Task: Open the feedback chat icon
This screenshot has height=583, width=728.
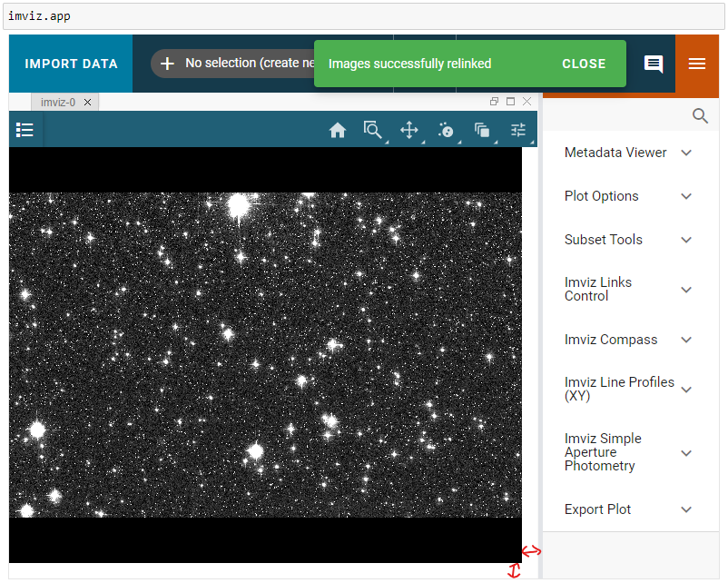Action: coord(653,64)
